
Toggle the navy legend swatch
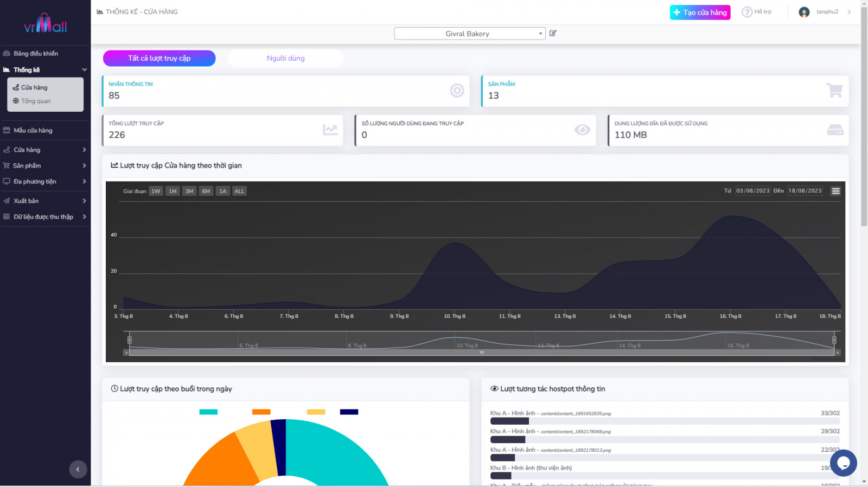click(349, 412)
